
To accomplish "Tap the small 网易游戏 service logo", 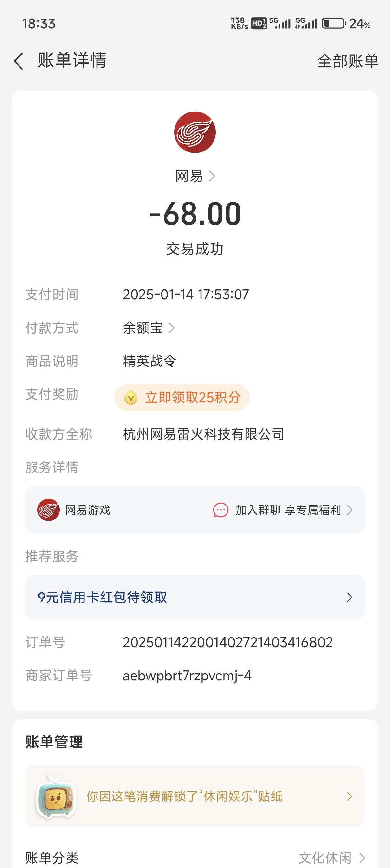I will (48, 510).
